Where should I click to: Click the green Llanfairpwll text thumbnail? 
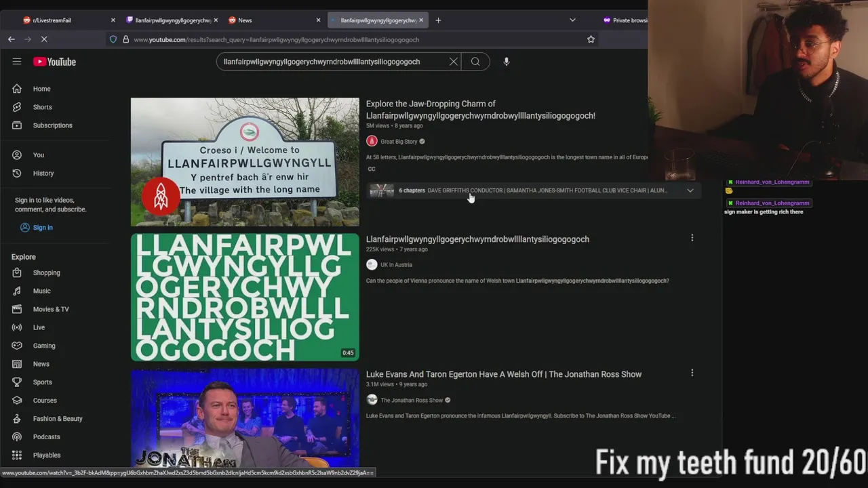[245, 298]
